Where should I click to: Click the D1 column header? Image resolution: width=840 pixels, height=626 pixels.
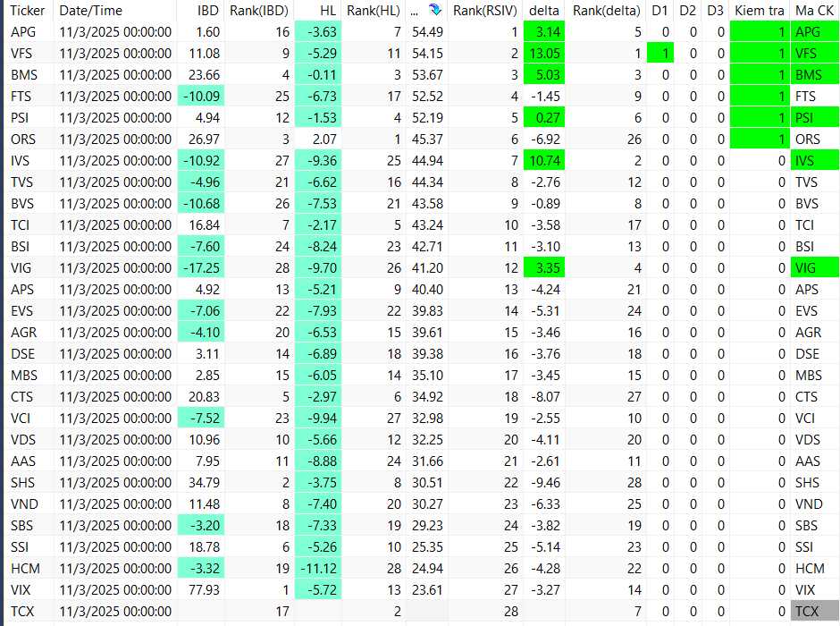click(660, 10)
